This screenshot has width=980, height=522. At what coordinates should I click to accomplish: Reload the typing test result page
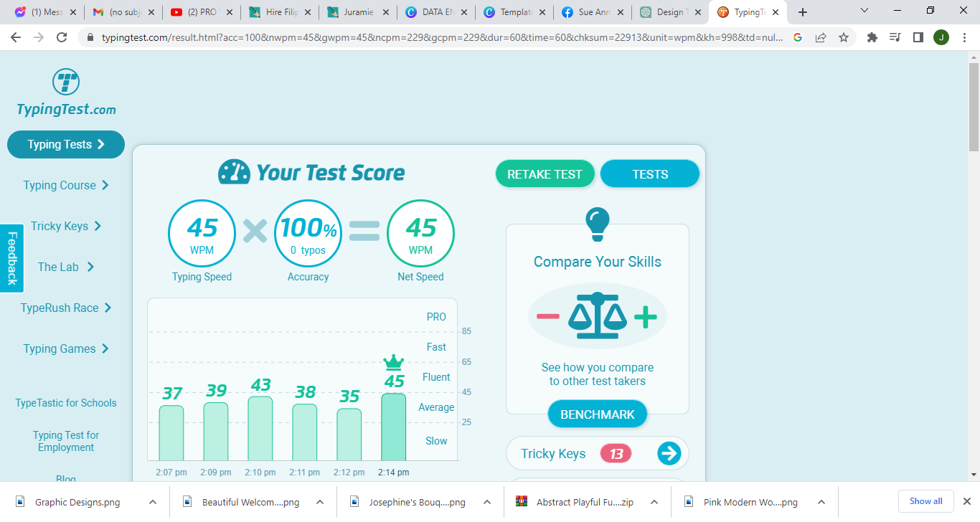point(62,37)
